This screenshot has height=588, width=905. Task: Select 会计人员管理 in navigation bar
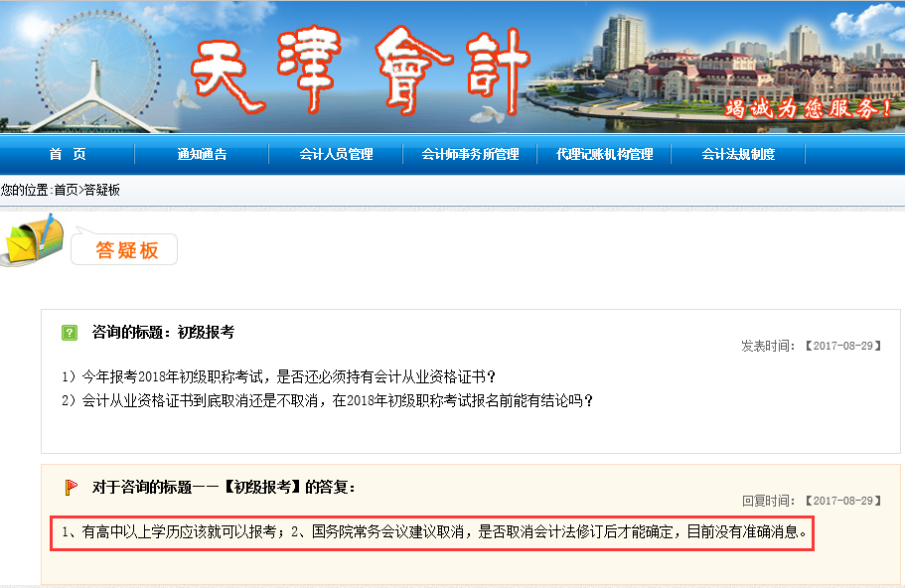click(336, 154)
